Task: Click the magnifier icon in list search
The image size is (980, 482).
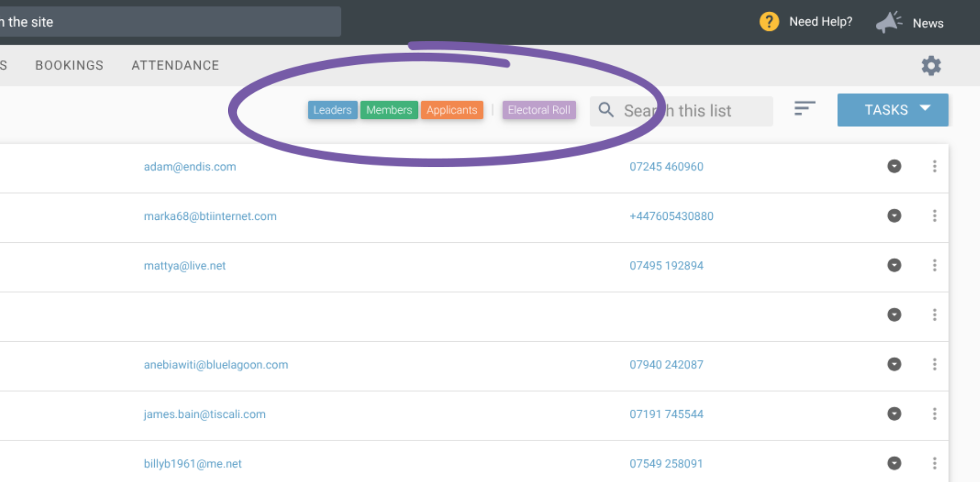Action: pyautogui.click(x=606, y=110)
